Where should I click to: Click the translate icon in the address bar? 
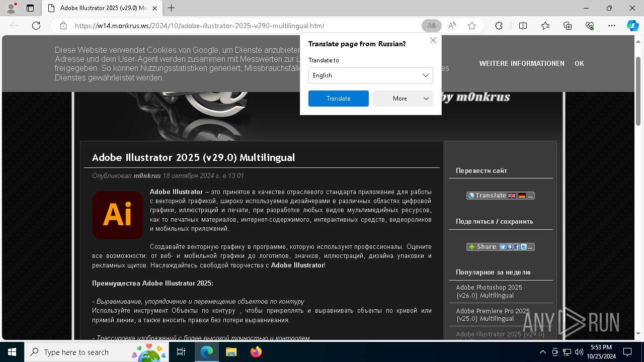pos(431,26)
